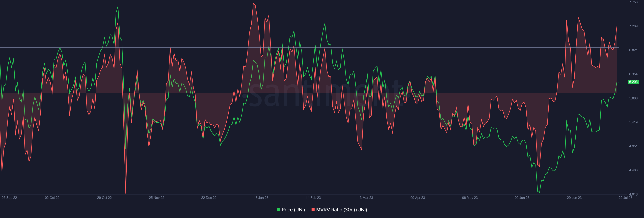Select the 02 Oct 22 date label
The height and width of the screenshot is (218, 644).
pos(52,198)
